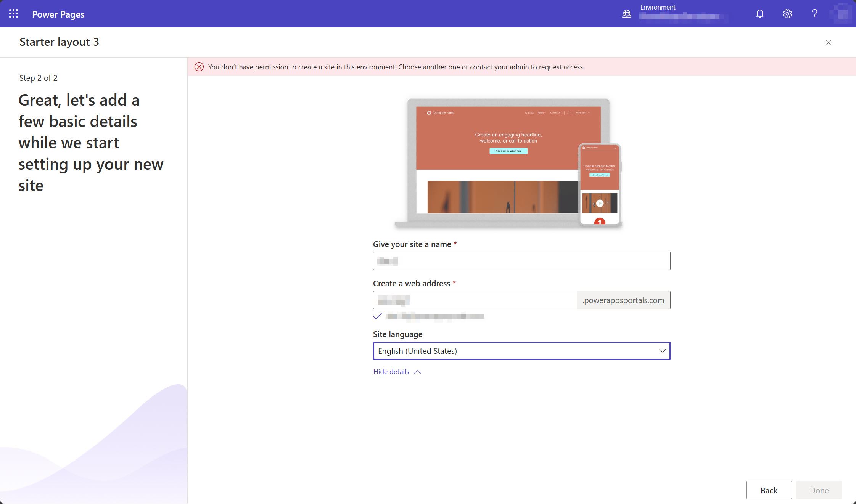Click the Power Pages waffle menu icon
Image resolution: width=856 pixels, height=504 pixels.
(x=13, y=14)
